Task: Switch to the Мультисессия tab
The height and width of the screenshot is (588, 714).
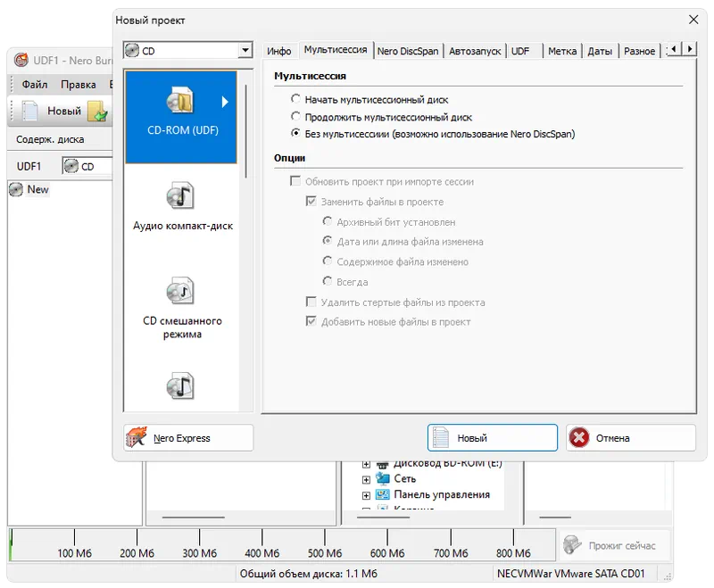Action: click(336, 50)
